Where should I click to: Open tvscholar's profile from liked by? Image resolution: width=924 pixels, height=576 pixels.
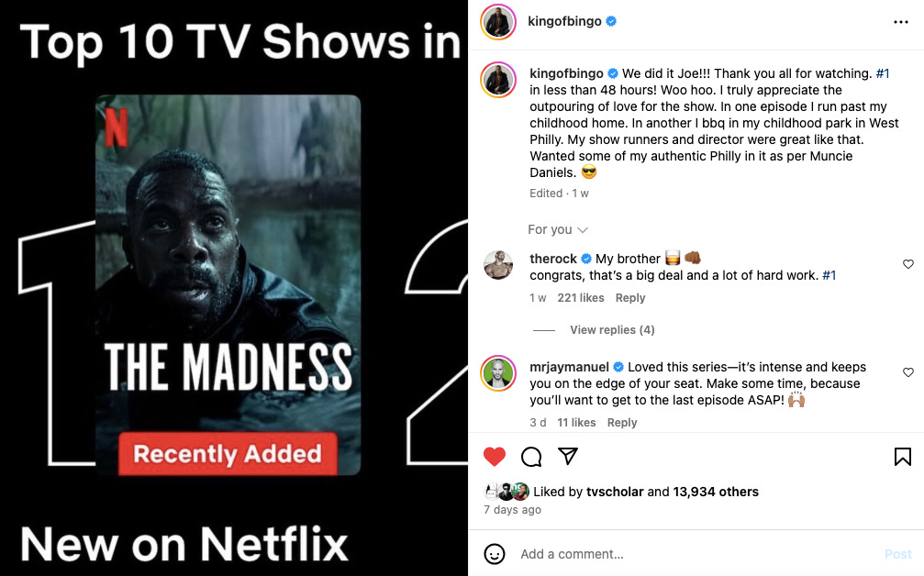[x=615, y=492]
